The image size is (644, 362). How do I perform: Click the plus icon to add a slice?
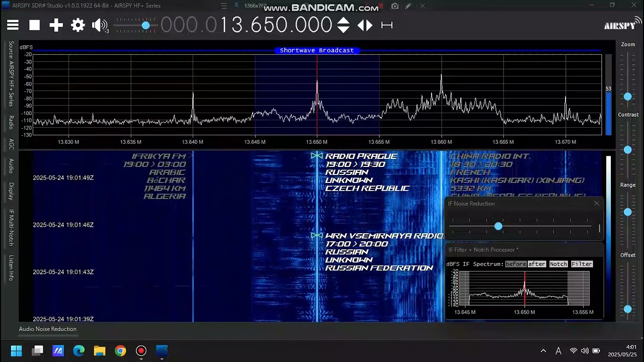(56, 25)
